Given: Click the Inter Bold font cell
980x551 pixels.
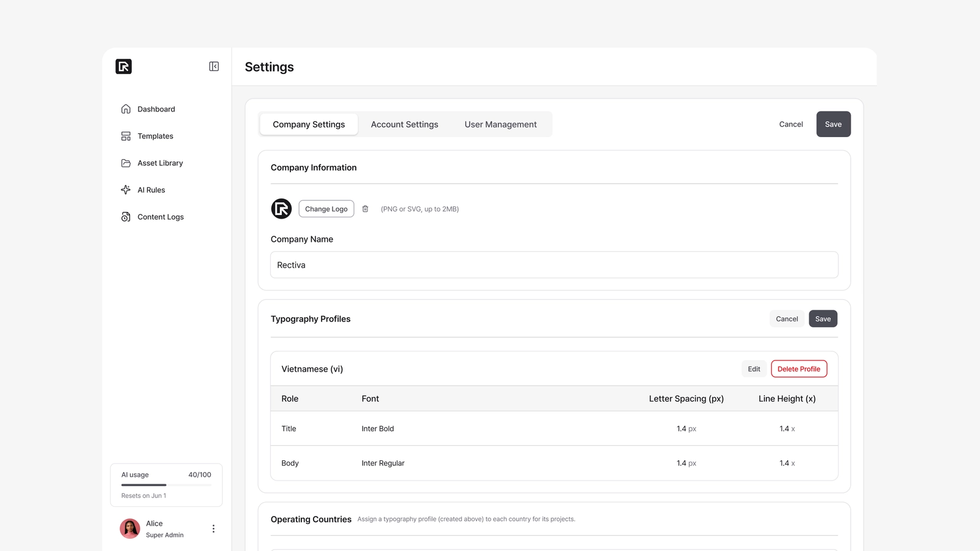Looking at the screenshot, I should pos(378,429).
